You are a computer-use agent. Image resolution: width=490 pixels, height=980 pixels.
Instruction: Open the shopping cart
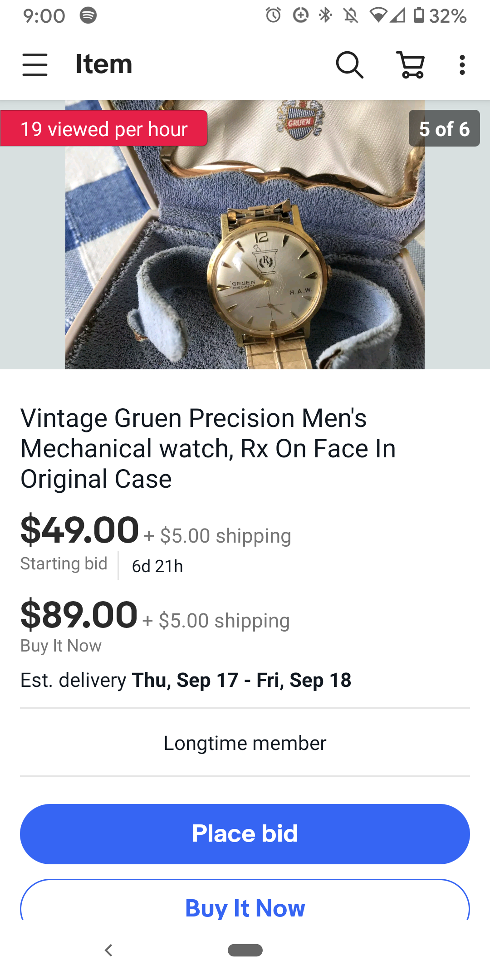click(x=411, y=64)
